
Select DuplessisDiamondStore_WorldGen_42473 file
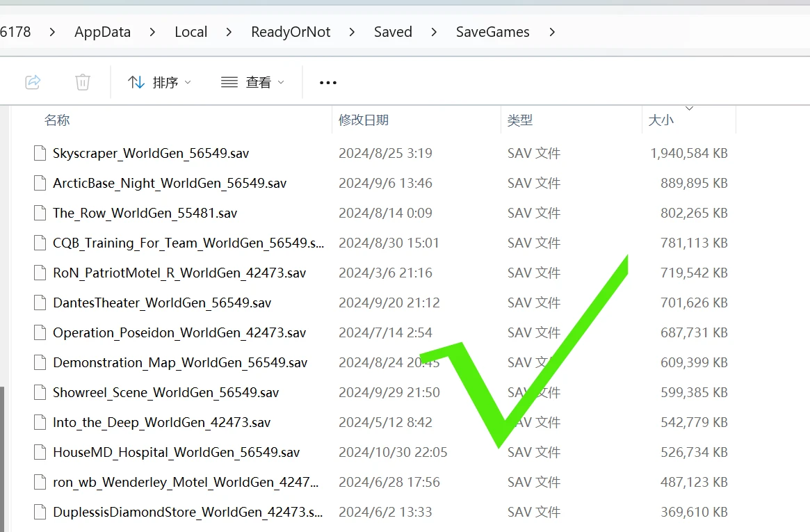(x=188, y=513)
